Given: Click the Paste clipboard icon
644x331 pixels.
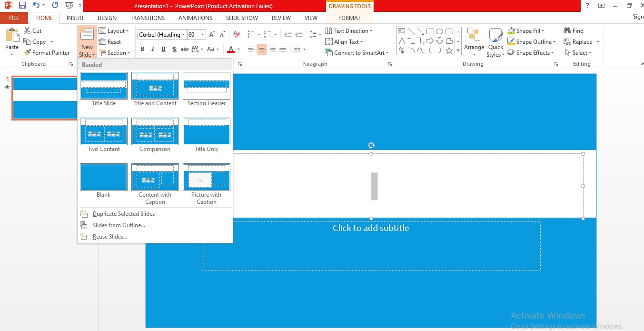Looking at the screenshot, I should (12, 36).
